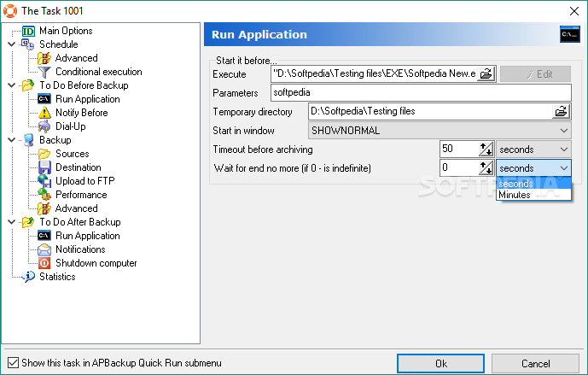Click into the Parameters field
The height and width of the screenshot is (375, 588).
pyautogui.click(x=421, y=93)
